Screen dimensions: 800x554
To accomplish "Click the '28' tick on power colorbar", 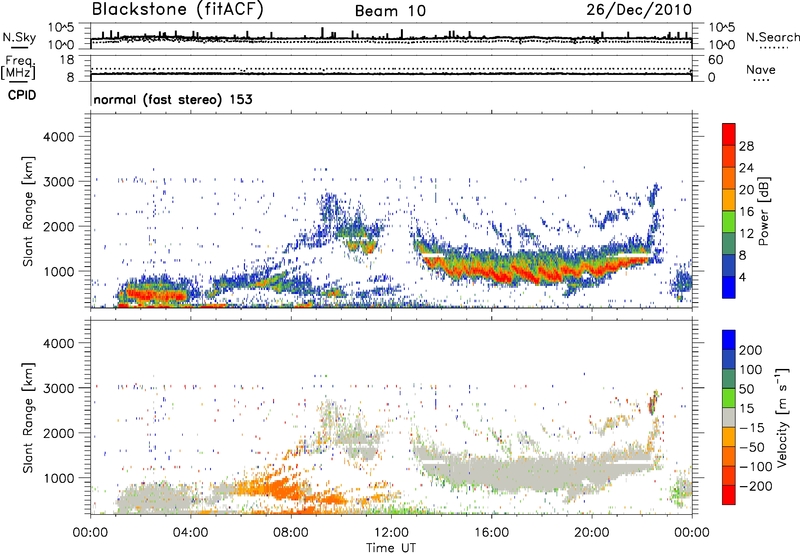I will [746, 146].
